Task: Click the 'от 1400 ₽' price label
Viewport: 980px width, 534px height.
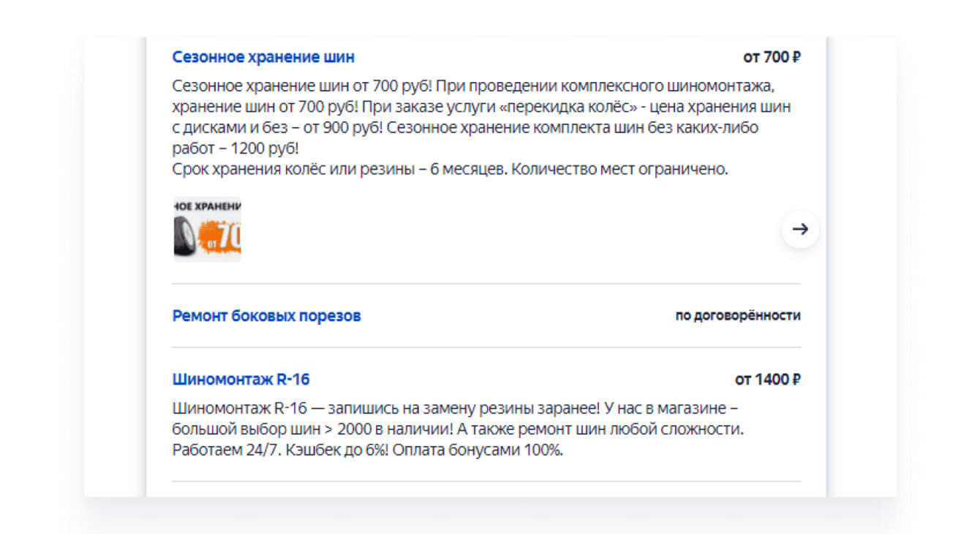Action: point(767,380)
